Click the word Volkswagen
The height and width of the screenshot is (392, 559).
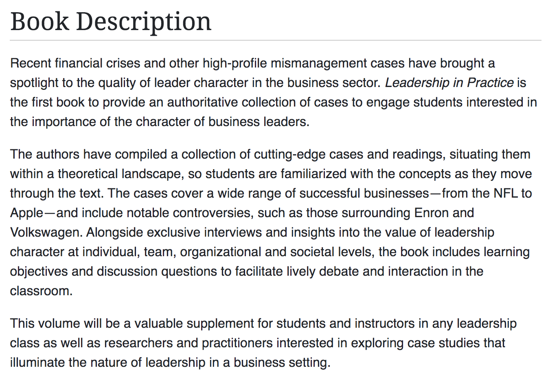pos(46,233)
